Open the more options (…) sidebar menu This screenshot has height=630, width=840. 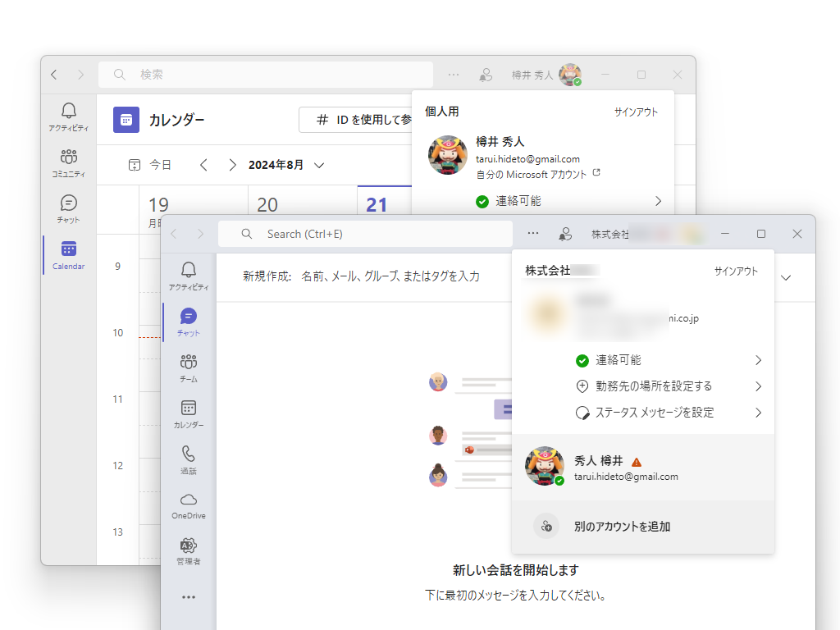(188, 597)
